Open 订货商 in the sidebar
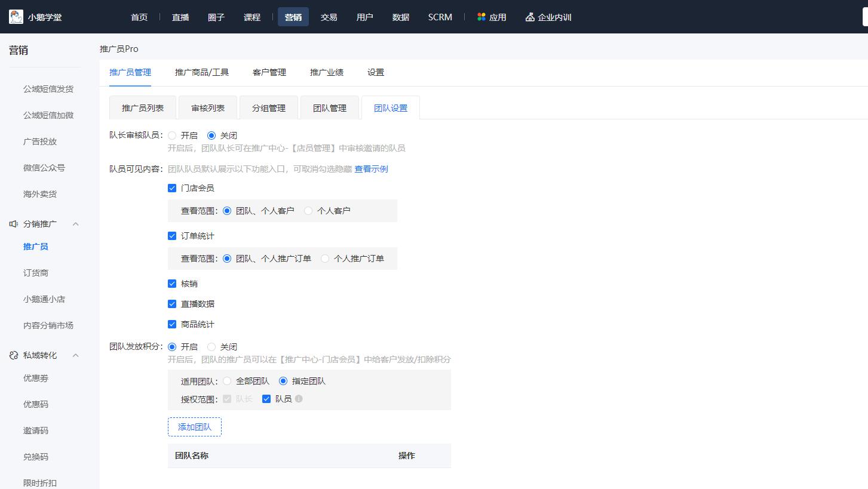 tap(36, 273)
